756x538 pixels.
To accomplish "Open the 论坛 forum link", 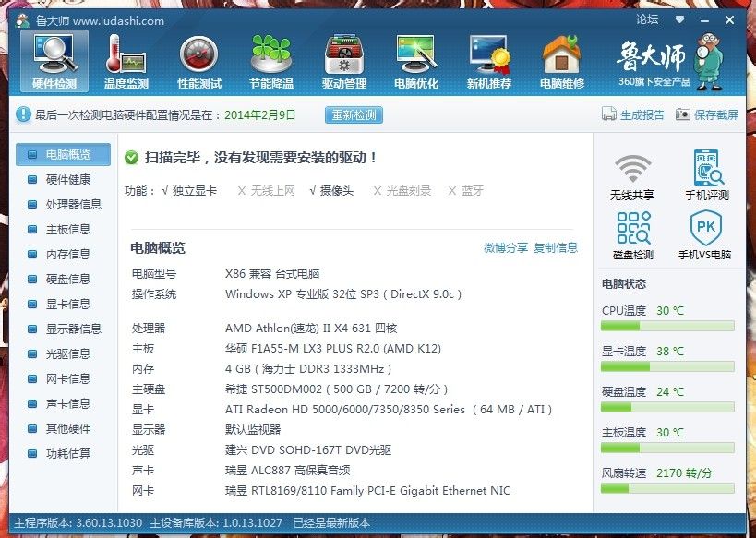I will 647,19.
